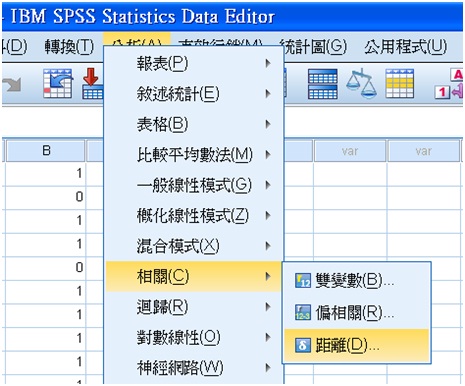Expand the arrow beside 概化線性模式(Z)

click(x=268, y=216)
